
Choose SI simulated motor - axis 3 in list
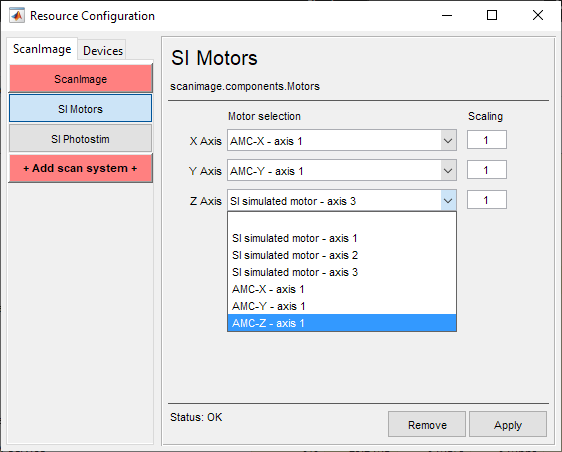342,272
